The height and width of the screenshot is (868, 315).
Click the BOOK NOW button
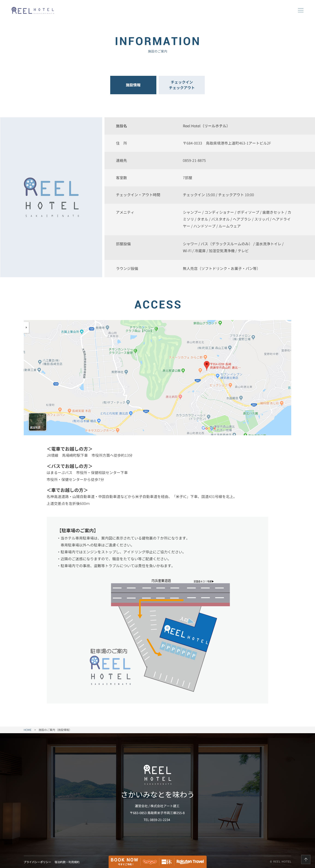[x=125, y=862]
